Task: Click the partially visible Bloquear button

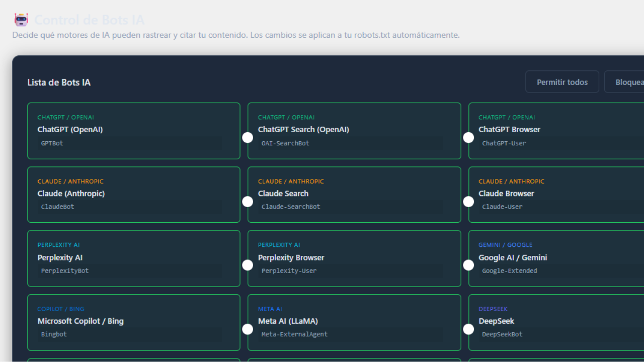Action: pos(624,82)
